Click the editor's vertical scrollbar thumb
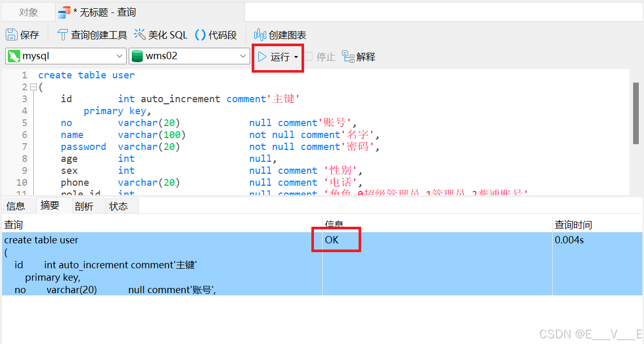644x344 pixels. pos(636,113)
